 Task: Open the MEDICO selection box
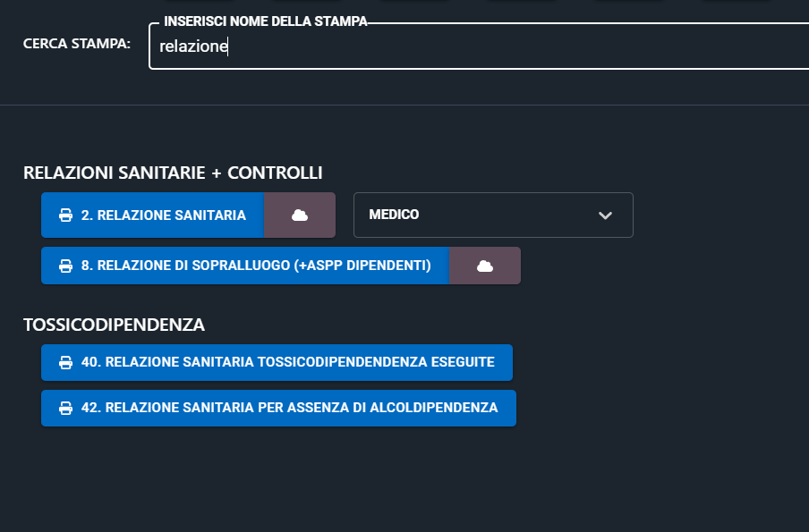[x=493, y=215]
